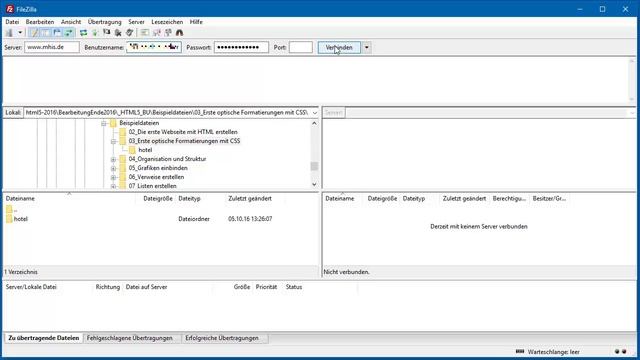This screenshot has width=640, height=360.
Task: Switch to Erfolgreiche Übertragungen tab
Action: (222, 338)
